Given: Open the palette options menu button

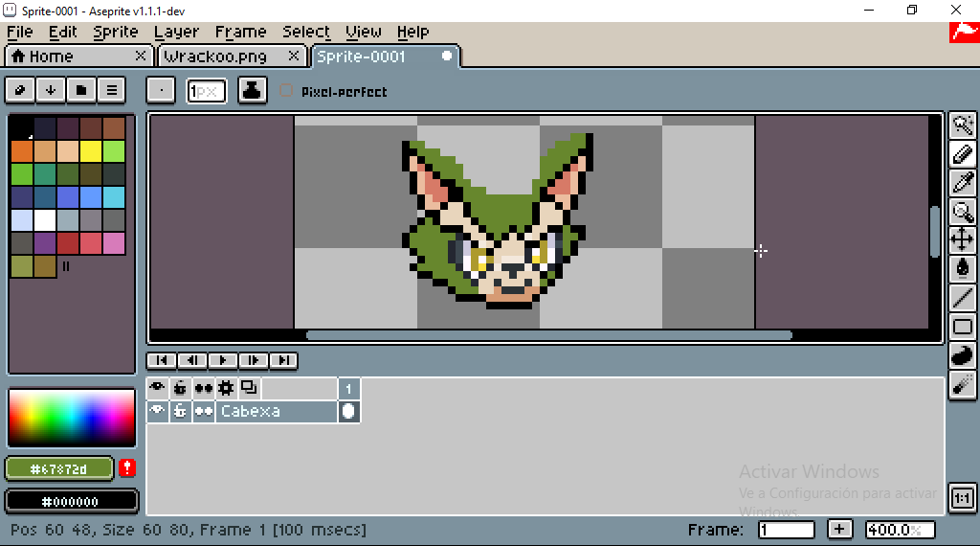Looking at the screenshot, I should tap(112, 90).
